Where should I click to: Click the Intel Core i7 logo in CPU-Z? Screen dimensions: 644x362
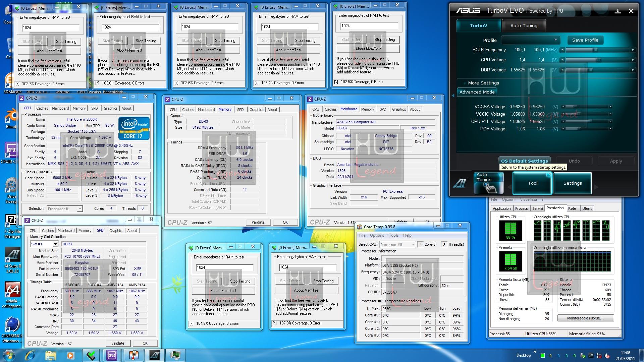[134, 128]
